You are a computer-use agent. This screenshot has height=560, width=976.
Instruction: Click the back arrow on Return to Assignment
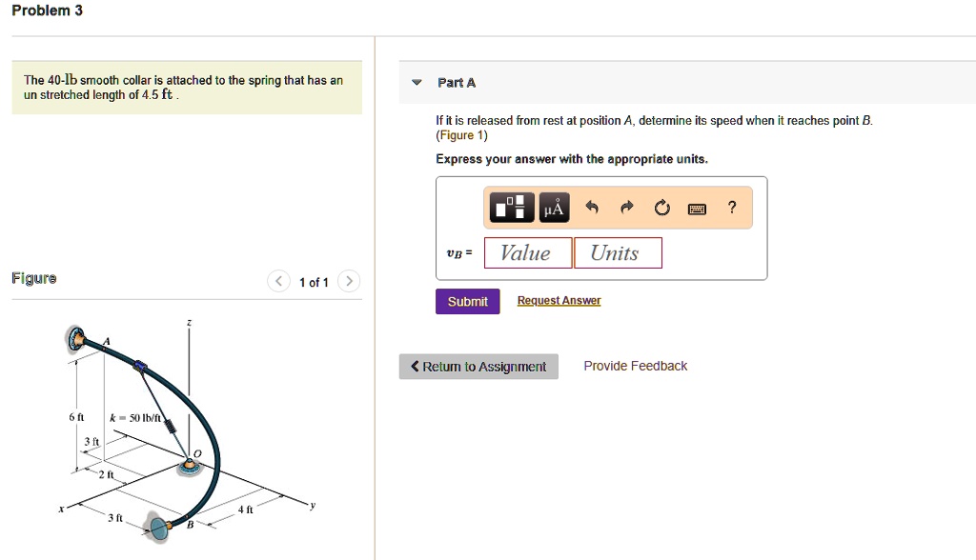point(414,366)
